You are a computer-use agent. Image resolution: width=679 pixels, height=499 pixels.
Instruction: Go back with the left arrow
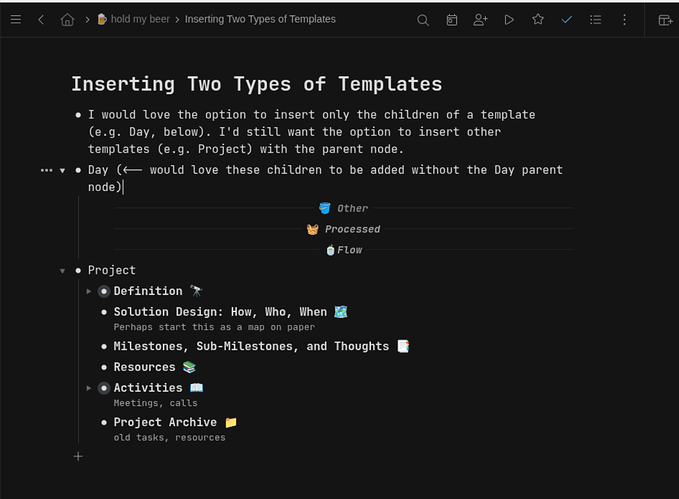point(41,19)
